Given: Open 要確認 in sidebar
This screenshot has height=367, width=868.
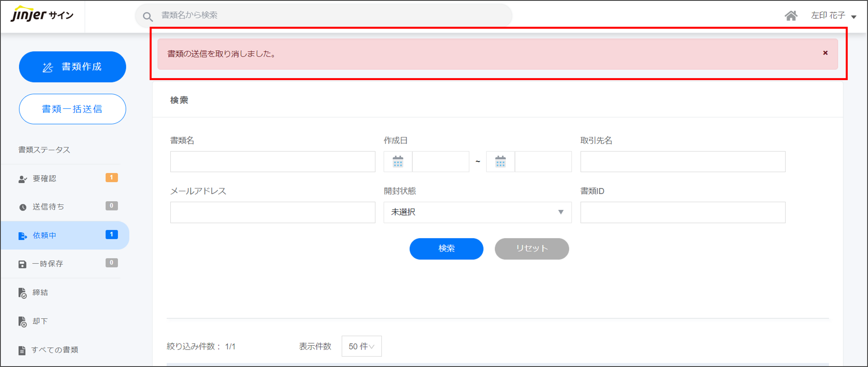Looking at the screenshot, I should point(45,178).
